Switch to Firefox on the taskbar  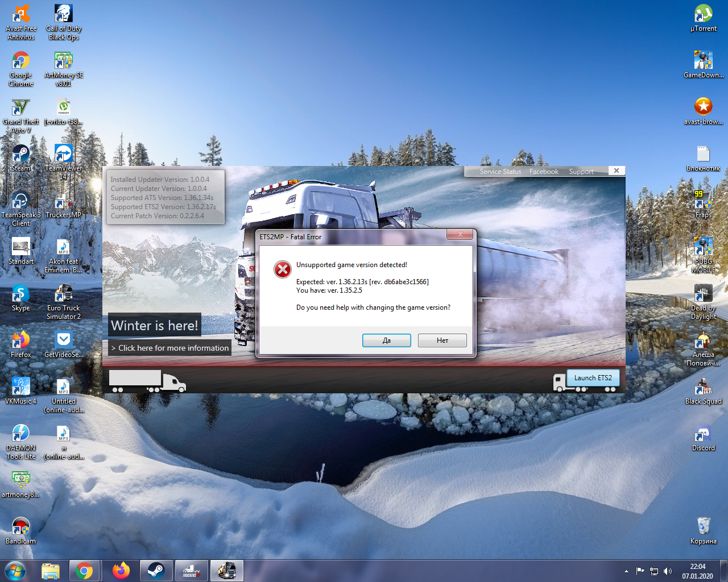click(121, 571)
